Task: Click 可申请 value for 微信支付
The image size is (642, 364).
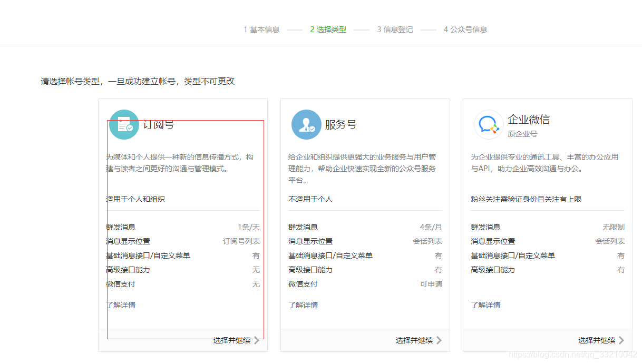Action: pos(431,284)
